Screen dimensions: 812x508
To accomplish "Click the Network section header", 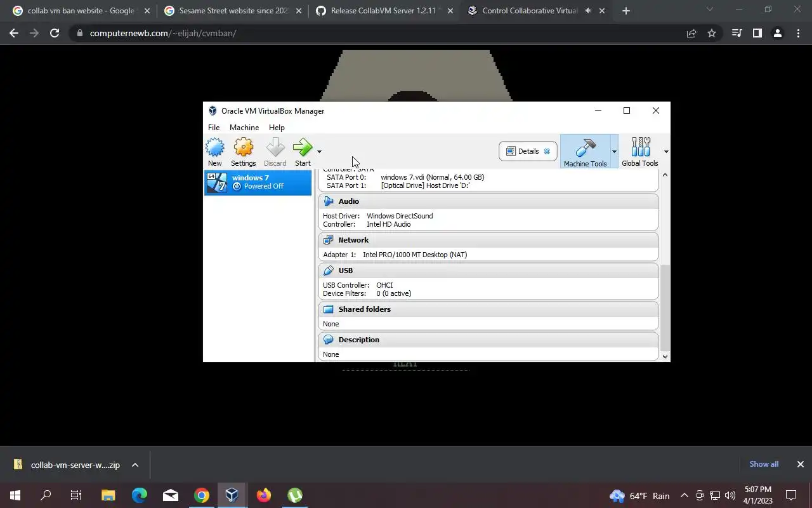I will (488, 240).
